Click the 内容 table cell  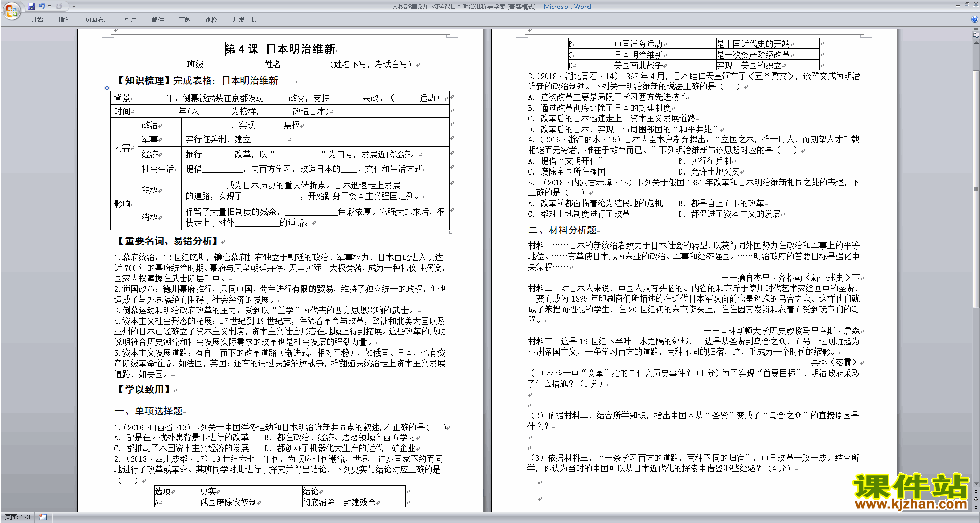pyautogui.click(x=125, y=147)
